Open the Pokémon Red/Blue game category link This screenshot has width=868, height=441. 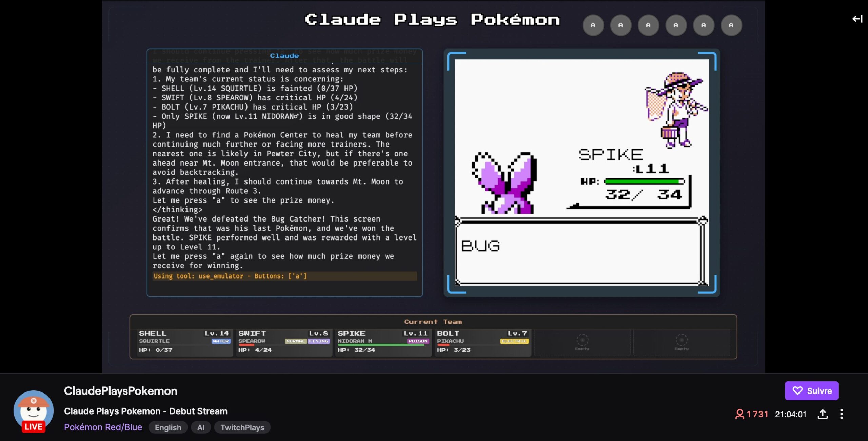[x=103, y=427]
